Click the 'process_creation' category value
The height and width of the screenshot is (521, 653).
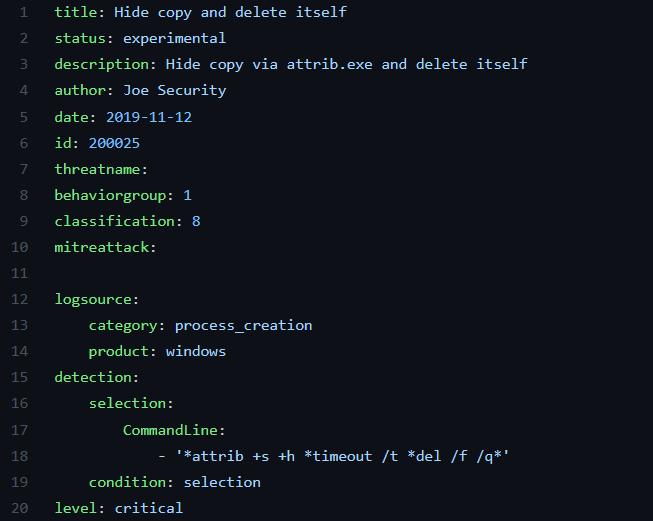(243, 325)
